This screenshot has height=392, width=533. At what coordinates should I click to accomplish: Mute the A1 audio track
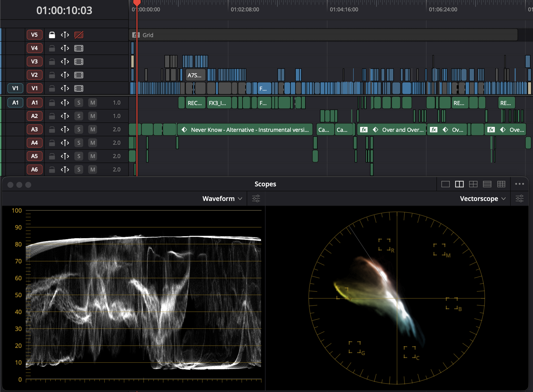(93, 103)
